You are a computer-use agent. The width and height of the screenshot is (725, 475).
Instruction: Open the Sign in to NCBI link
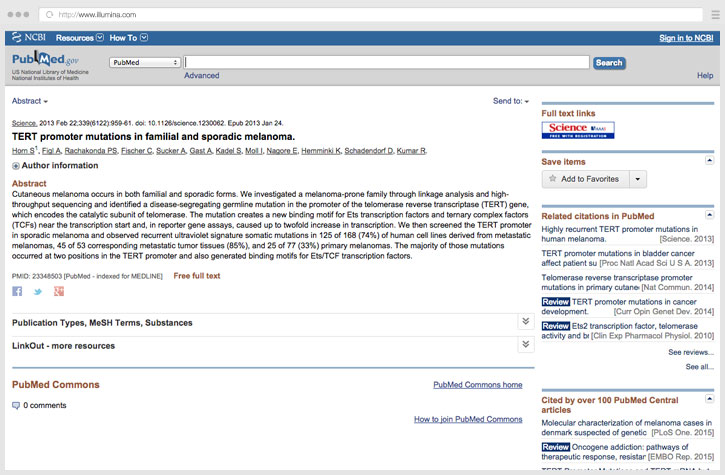tap(686, 38)
